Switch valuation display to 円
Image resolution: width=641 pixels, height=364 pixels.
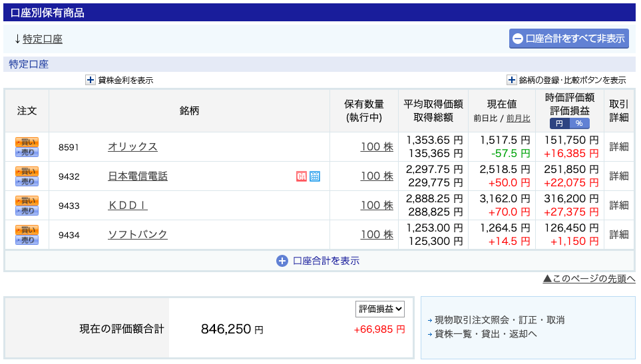559,123
